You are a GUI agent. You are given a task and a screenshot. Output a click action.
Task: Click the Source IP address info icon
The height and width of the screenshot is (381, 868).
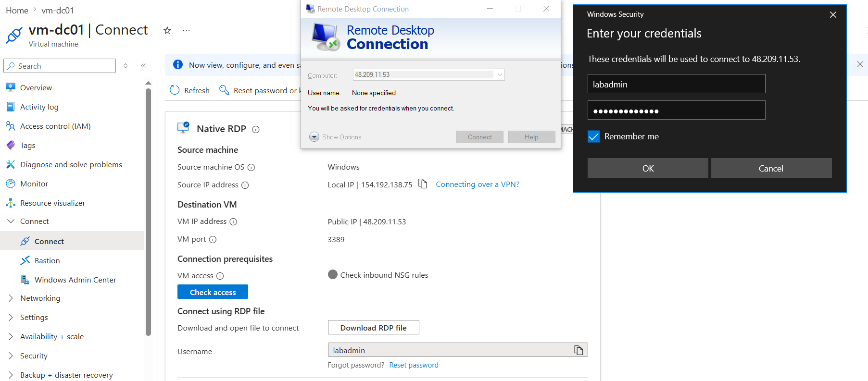click(245, 185)
